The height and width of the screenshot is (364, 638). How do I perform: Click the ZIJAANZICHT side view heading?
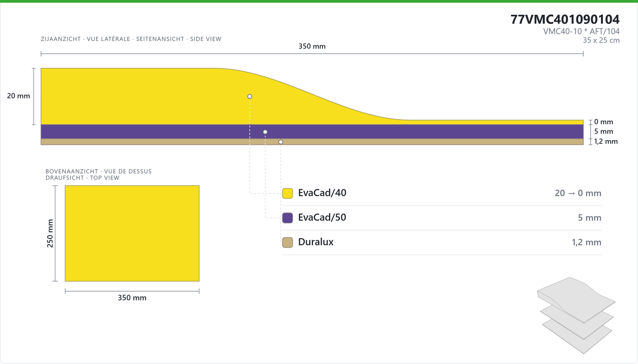131,39
